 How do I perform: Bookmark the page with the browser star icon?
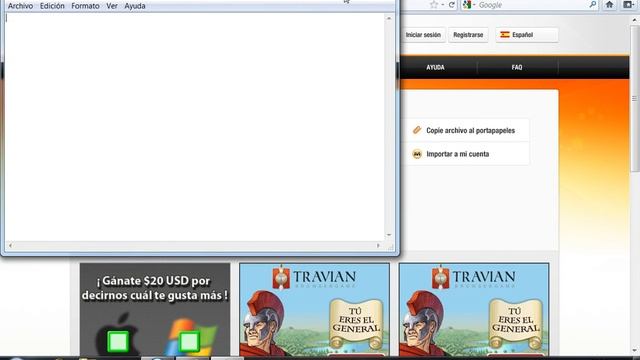pos(434,5)
